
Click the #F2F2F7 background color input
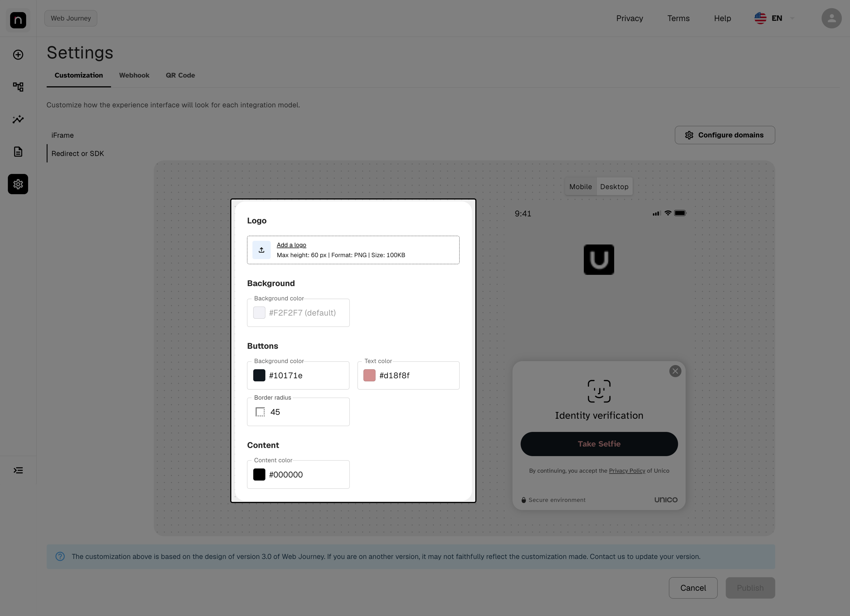point(298,313)
